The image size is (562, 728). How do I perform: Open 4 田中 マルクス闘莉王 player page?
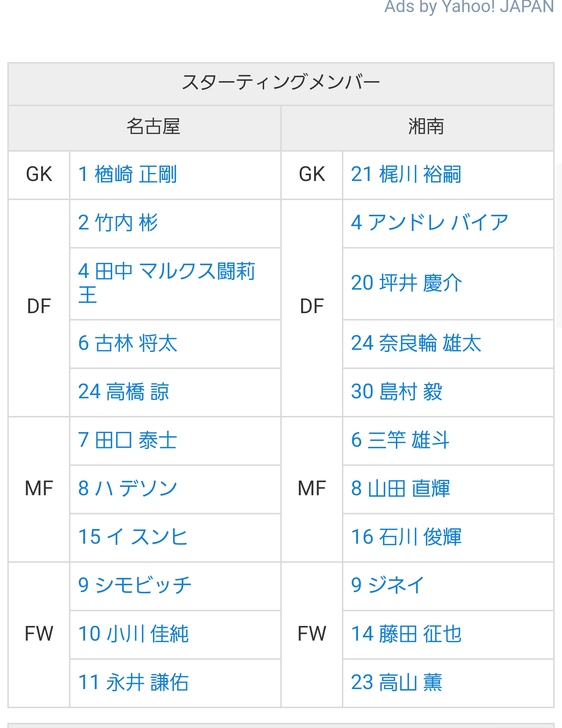[166, 272]
